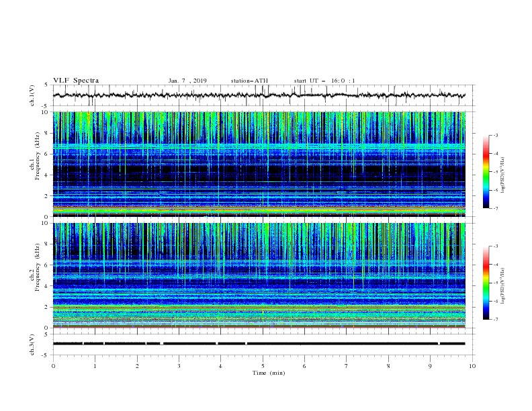The image size is (532, 411).
Task: Click the "-7" tick on ch.2 colorbar
Action: click(495, 320)
